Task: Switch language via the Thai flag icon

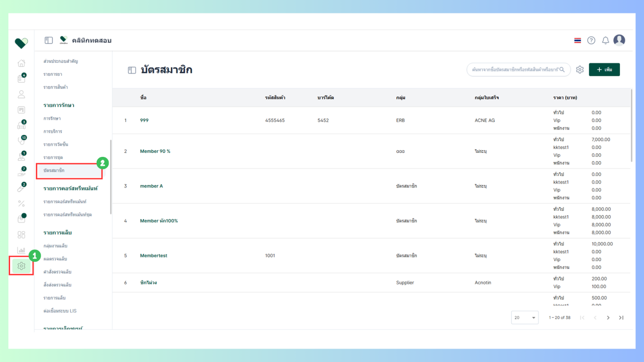Action: (x=577, y=40)
